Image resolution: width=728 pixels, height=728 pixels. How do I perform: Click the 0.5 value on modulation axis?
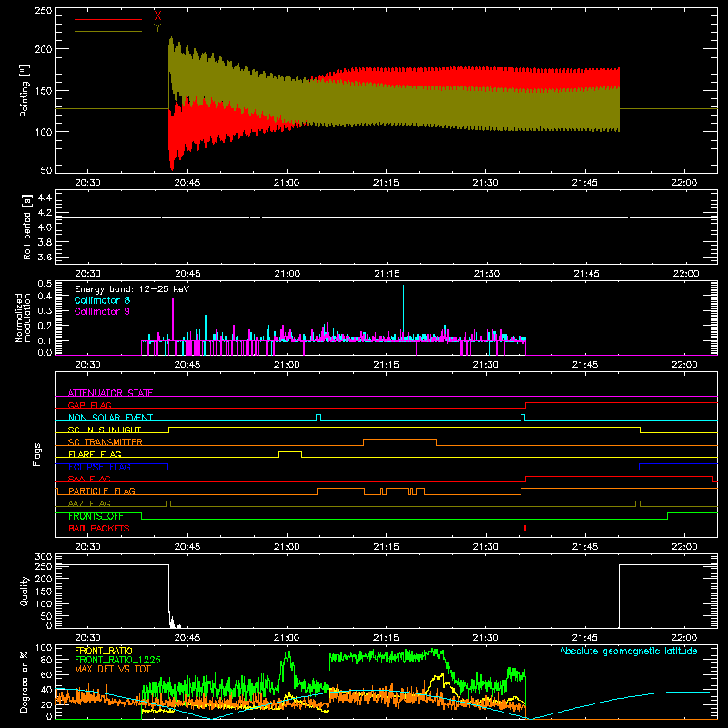click(45, 283)
